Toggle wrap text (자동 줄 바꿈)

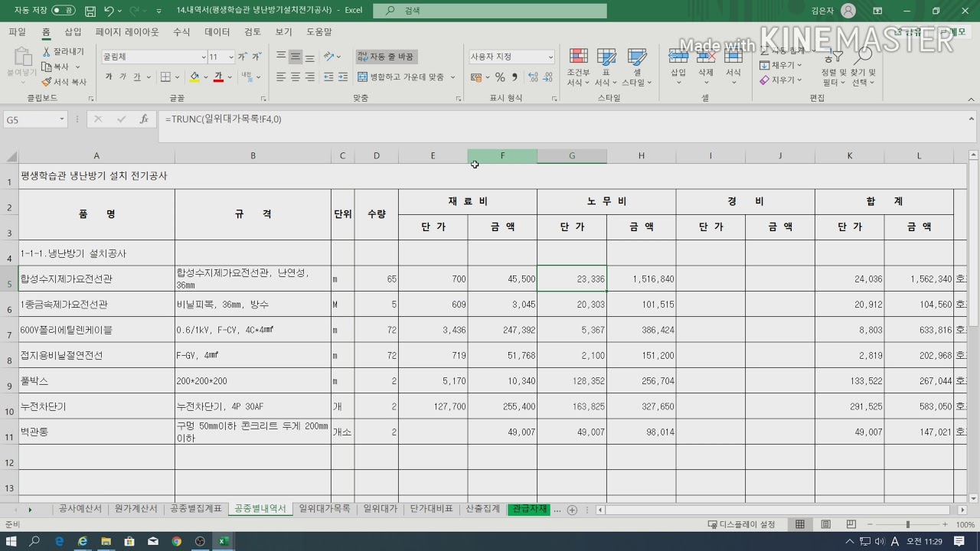point(386,57)
